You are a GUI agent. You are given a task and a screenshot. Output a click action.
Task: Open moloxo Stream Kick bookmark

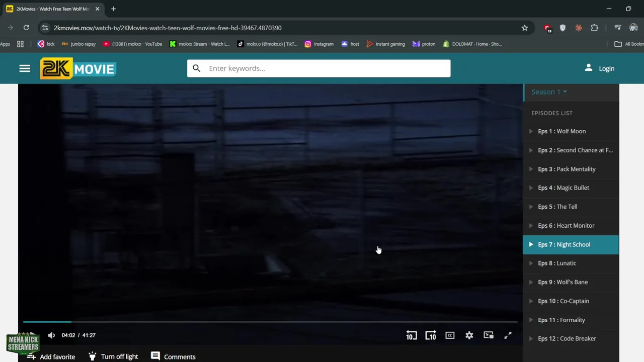200,44
